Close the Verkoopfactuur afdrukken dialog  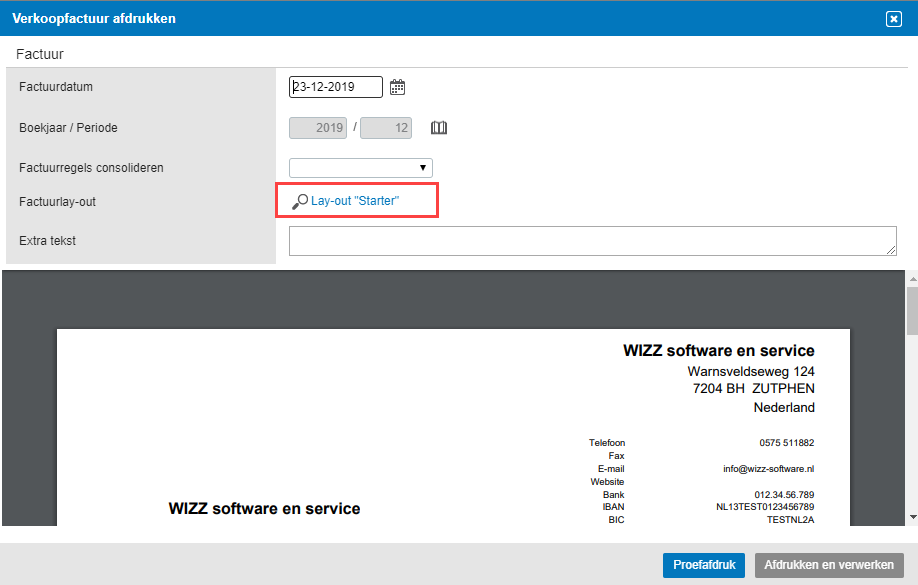point(894,19)
